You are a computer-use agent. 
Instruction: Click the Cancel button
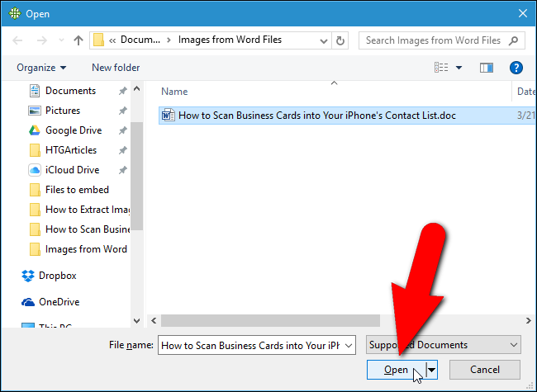click(x=485, y=370)
